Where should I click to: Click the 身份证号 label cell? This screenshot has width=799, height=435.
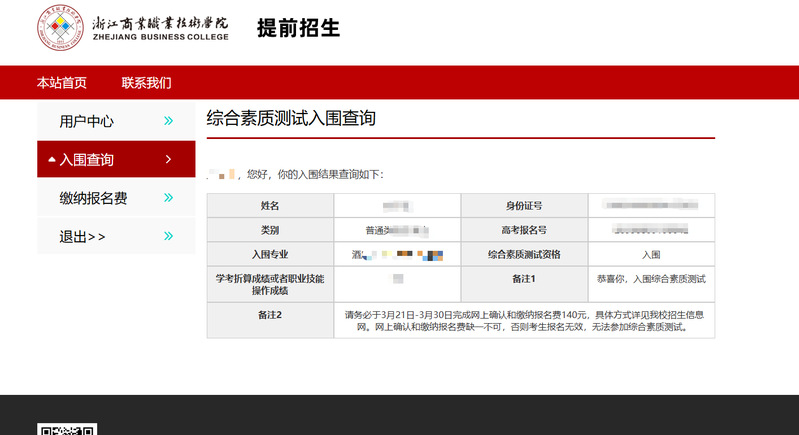524,205
